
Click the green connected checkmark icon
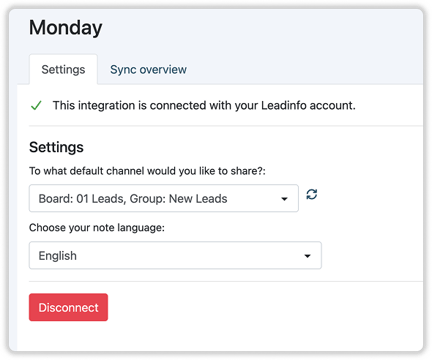tap(36, 105)
